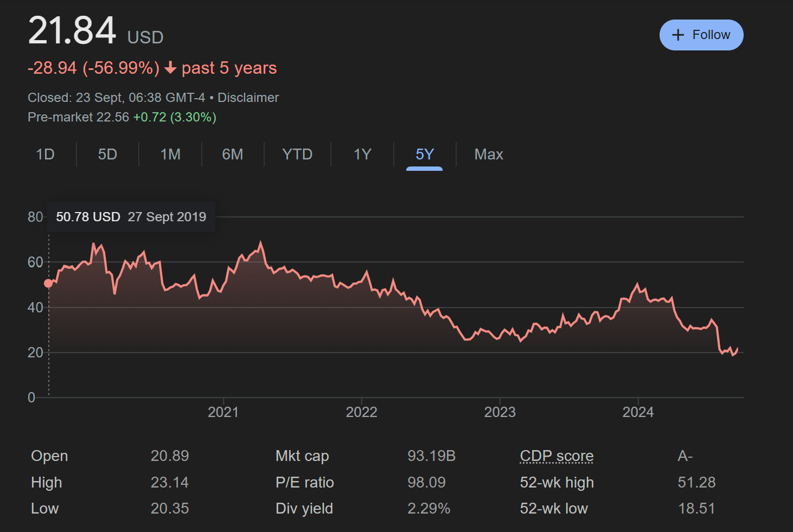Select the 1D time range tab
The height and width of the screenshot is (532, 793).
click(x=45, y=155)
